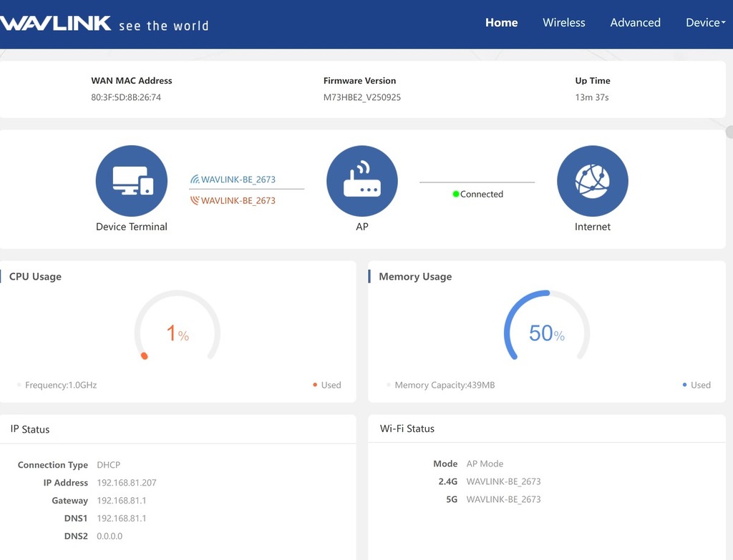This screenshot has height=560, width=733.
Task: Click the 2.4G Wi-Fi signal icon
Action: [195, 180]
